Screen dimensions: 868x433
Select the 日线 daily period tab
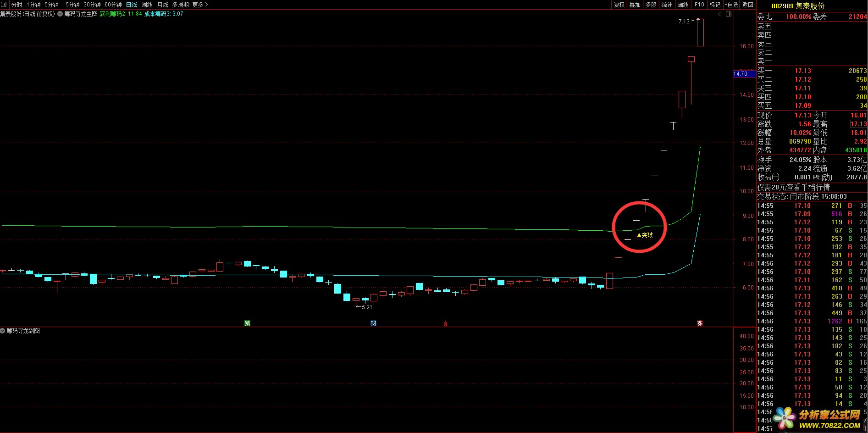(132, 5)
